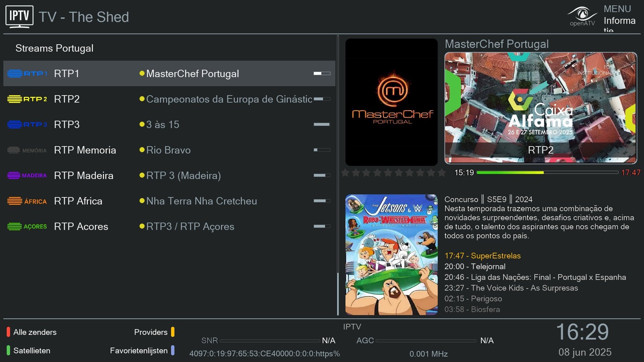Select RTP1 channel name
Viewport: 644px width, 362px height.
[67, 73]
